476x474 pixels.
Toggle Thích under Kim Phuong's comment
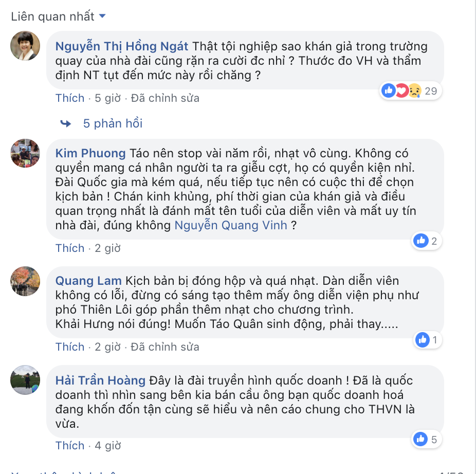point(70,248)
